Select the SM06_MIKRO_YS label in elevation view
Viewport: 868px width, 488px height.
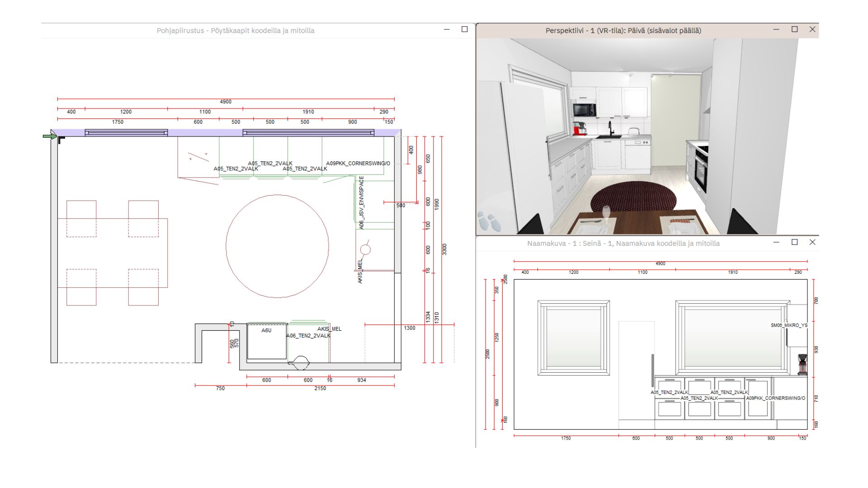point(789,325)
